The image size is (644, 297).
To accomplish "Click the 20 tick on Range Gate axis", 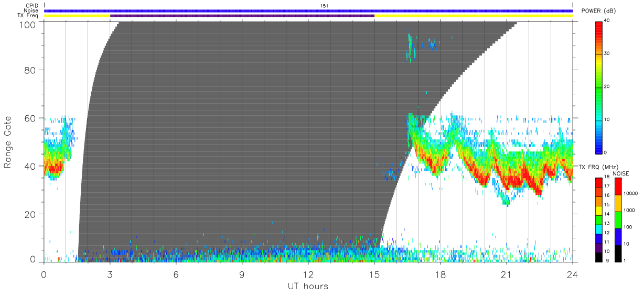I will click(30, 214).
